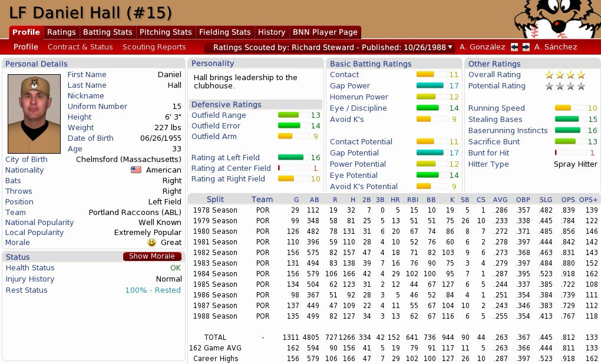Click the Gap Power rating bar
The height and width of the screenshot is (364, 601).
tap(430, 86)
